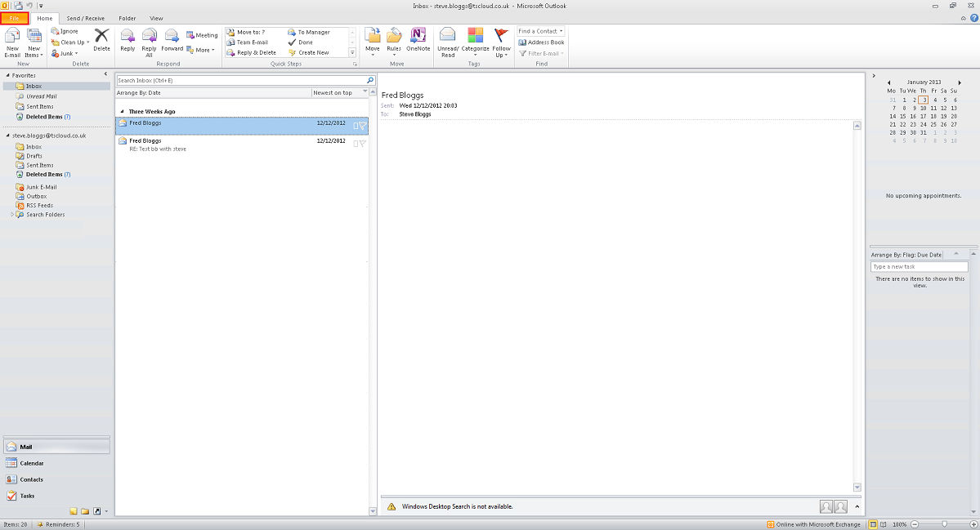
Task: Collapse the Three Weeks Ago group
Action: [123, 112]
